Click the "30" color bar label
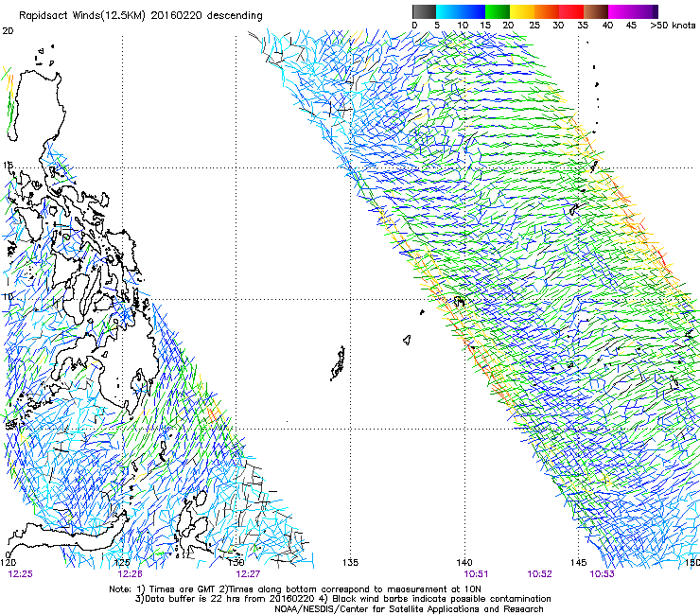 tap(558, 26)
